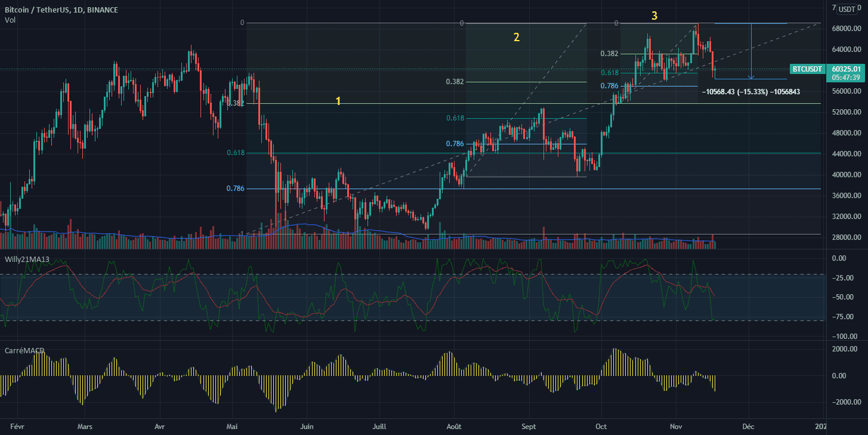Click the current price 60325.01

pyautogui.click(x=846, y=69)
